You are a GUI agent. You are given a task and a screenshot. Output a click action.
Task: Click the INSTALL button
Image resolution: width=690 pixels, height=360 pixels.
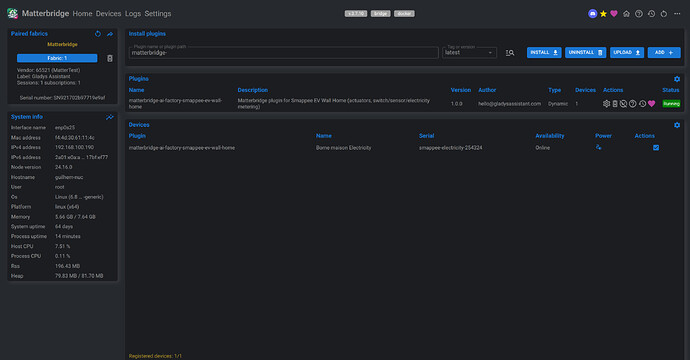click(x=544, y=52)
